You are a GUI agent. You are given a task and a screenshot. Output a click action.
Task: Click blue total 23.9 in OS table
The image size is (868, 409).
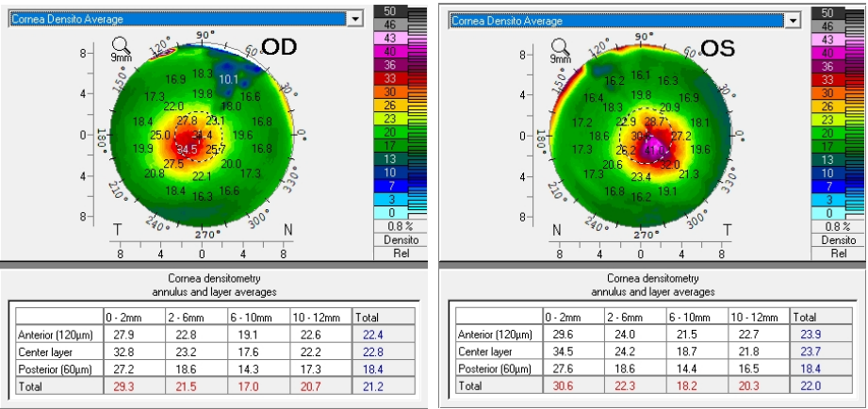(x=822, y=335)
